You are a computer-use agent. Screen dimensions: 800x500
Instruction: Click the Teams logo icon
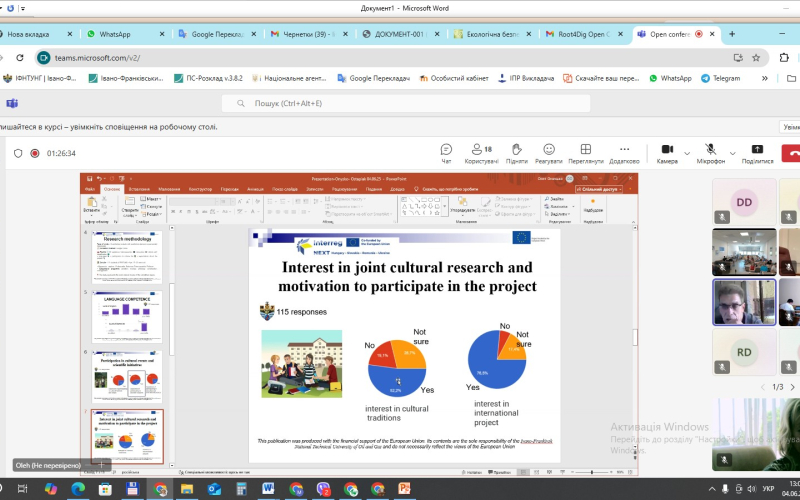click(x=12, y=104)
